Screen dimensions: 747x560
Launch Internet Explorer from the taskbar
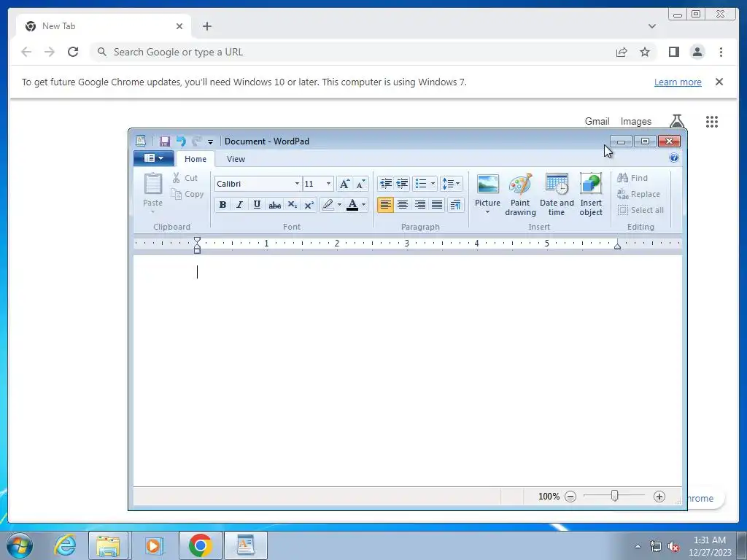click(x=65, y=545)
